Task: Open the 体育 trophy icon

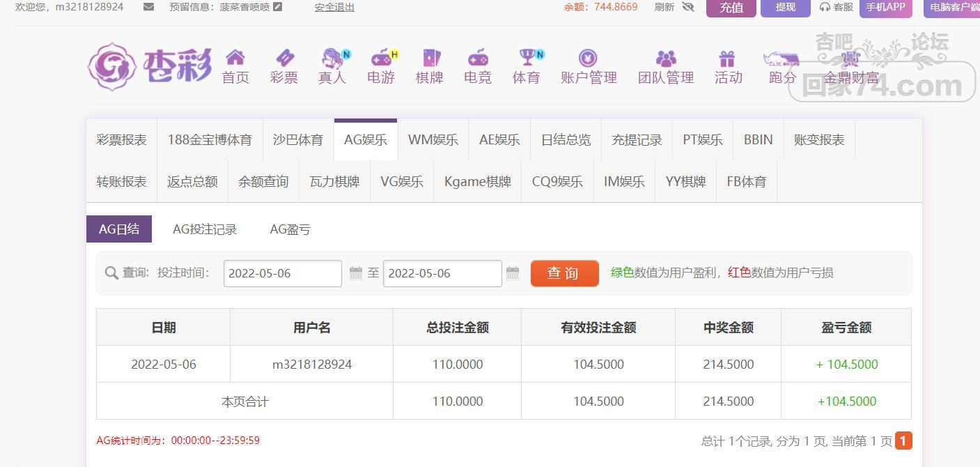Action: pyautogui.click(x=528, y=57)
